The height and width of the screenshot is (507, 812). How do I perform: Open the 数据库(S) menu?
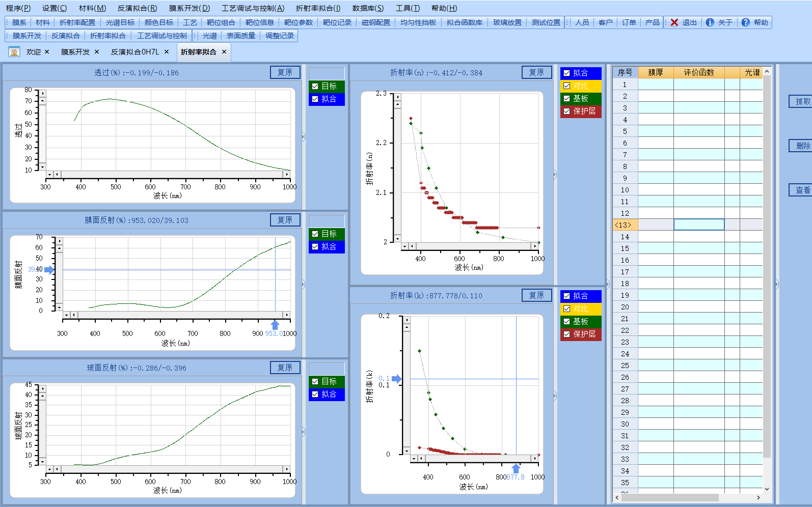tap(368, 8)
